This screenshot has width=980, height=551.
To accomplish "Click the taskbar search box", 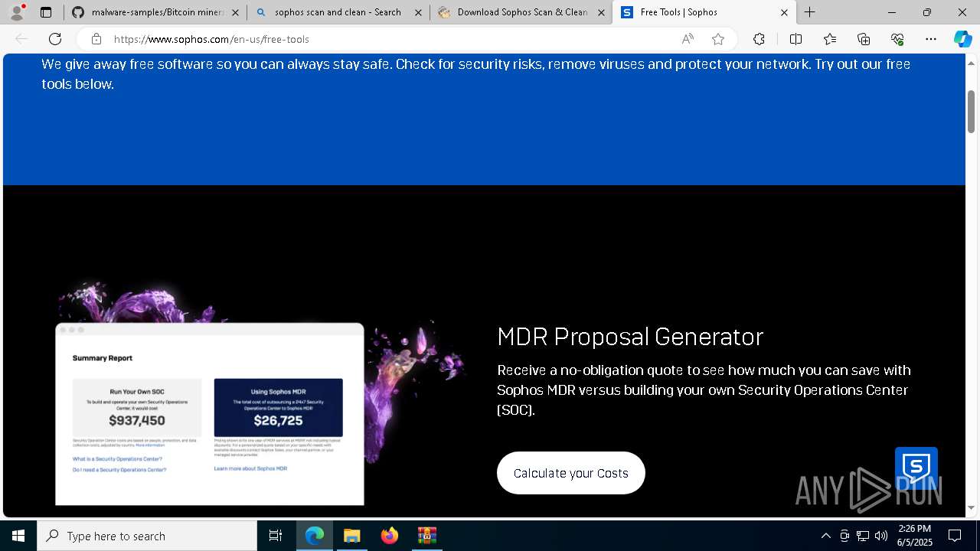I will (147, 536).
